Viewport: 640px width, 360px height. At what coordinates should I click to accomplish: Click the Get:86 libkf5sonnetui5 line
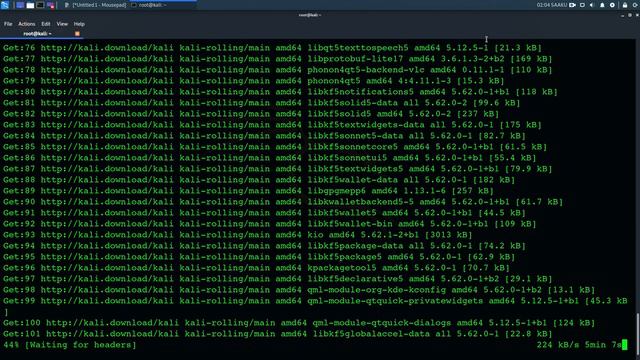tap(269, 158)
